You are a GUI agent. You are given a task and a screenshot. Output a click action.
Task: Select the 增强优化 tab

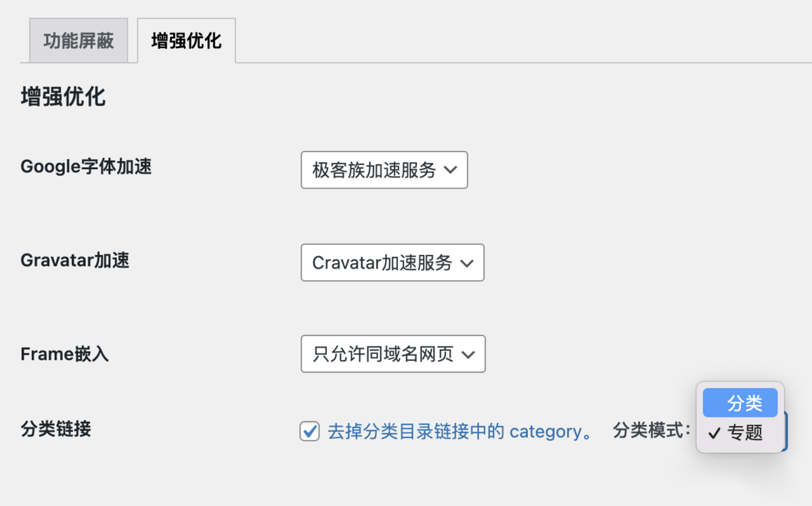[186, 41]
